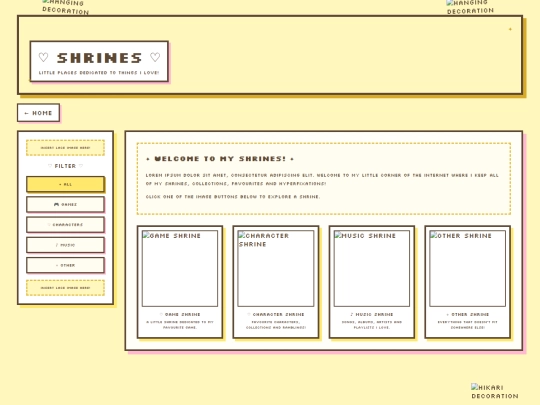Click the 'songs, albums, artists' description

[x=372, y=325]
